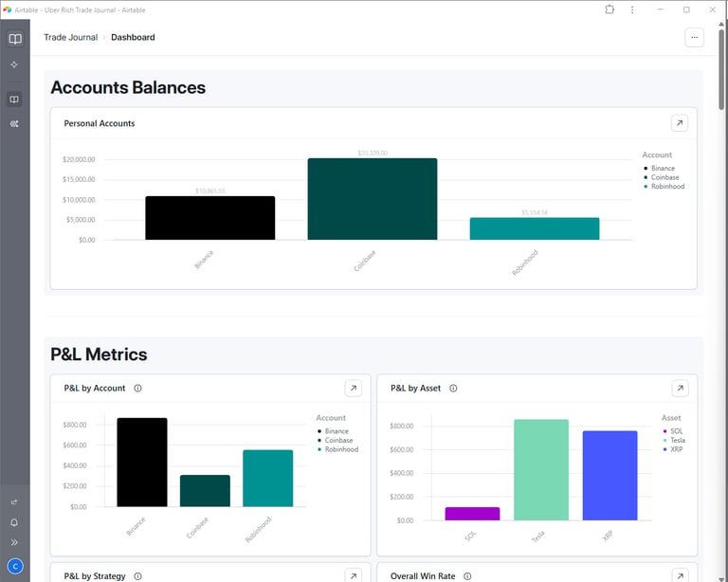
Task: Click the P&L Metrics heading
Action: coord(99,355)
